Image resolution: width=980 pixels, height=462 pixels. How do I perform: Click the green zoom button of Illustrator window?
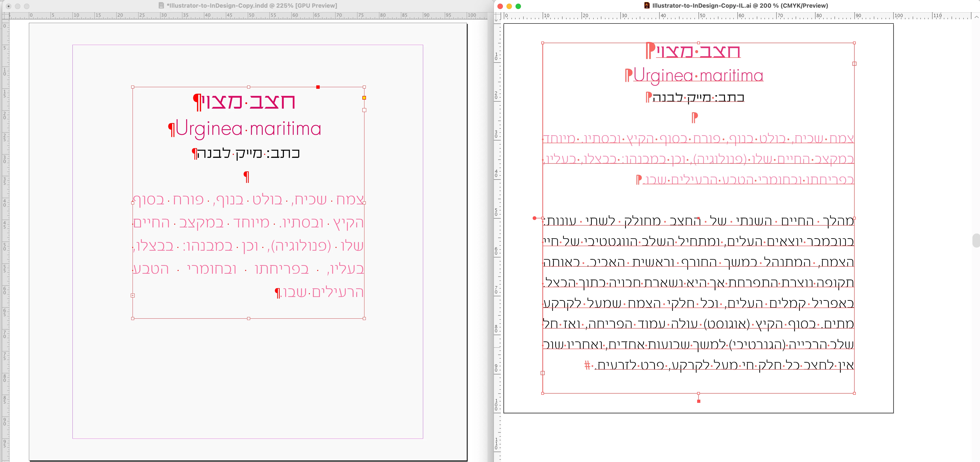point(518,6)
